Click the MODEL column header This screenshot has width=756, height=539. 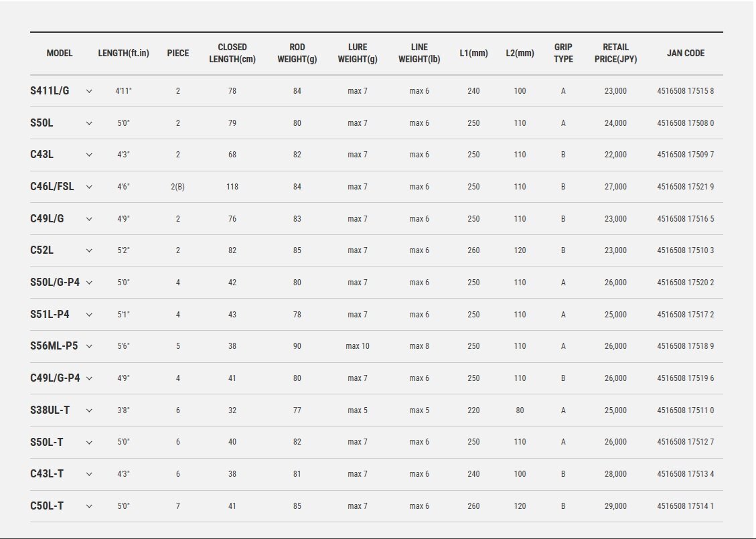click(x=60, y=54)
